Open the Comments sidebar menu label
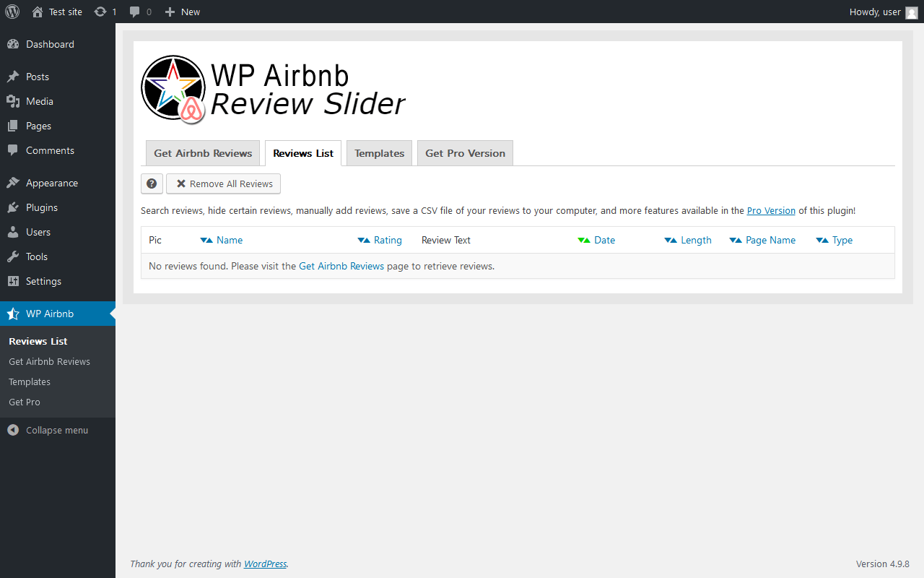The height and width of the screenshot is (578, 924). click(x=50, y=150)
